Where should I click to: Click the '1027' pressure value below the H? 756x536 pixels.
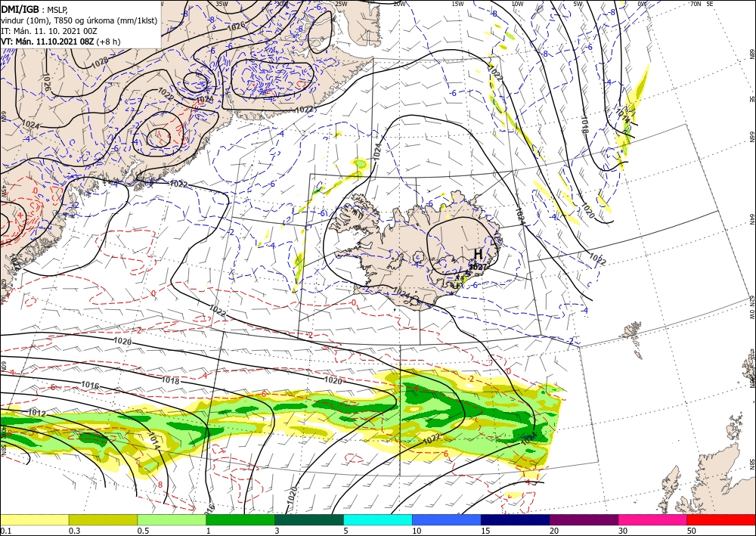coord(478,267)
